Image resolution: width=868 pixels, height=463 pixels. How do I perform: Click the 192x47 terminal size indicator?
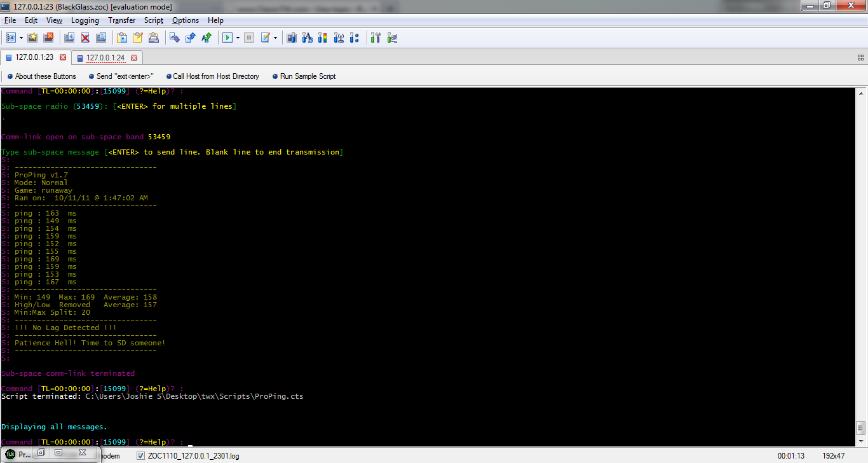(x=834, y=455)
